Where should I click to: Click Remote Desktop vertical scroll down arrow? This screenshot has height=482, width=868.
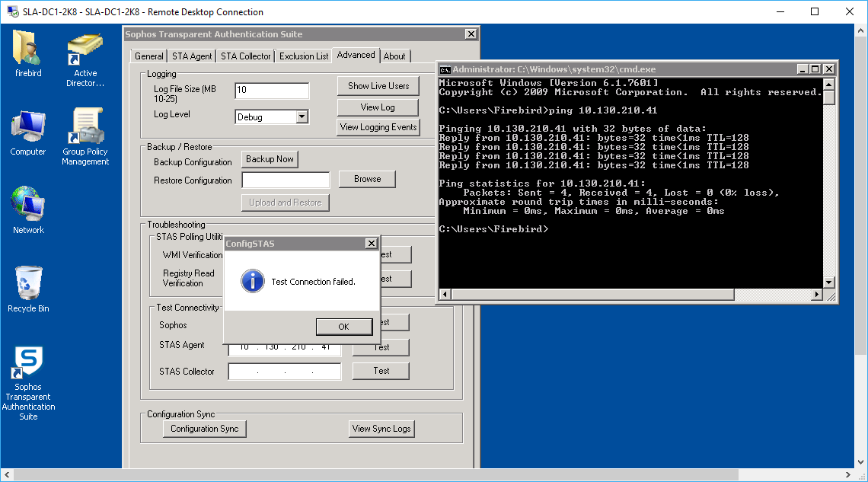(861, 462)
